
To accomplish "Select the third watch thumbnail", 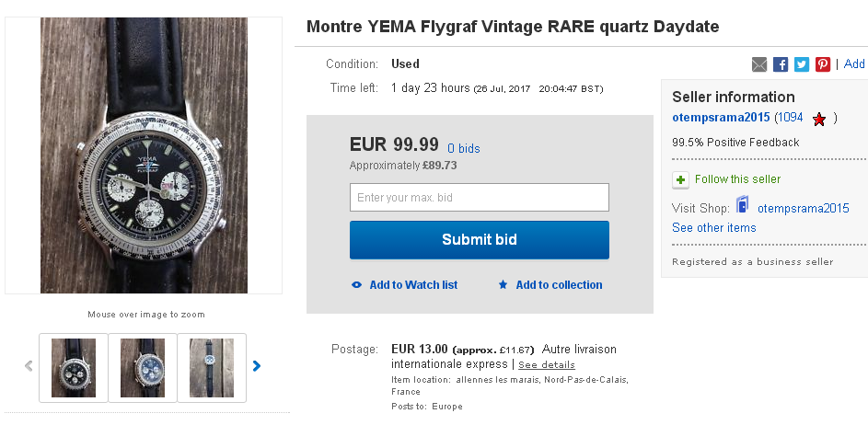I will tap(212, 367).
